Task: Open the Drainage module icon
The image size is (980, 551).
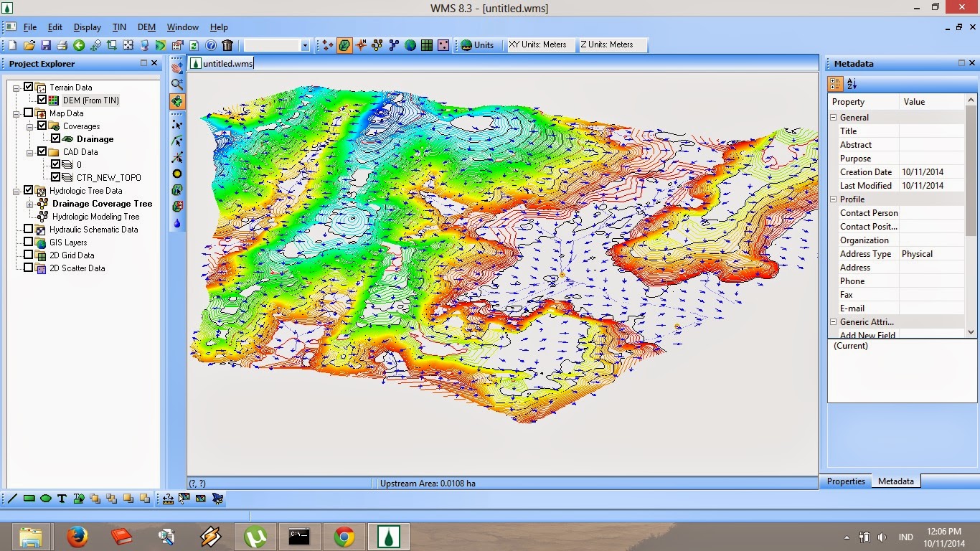Action: pos(344,44)
